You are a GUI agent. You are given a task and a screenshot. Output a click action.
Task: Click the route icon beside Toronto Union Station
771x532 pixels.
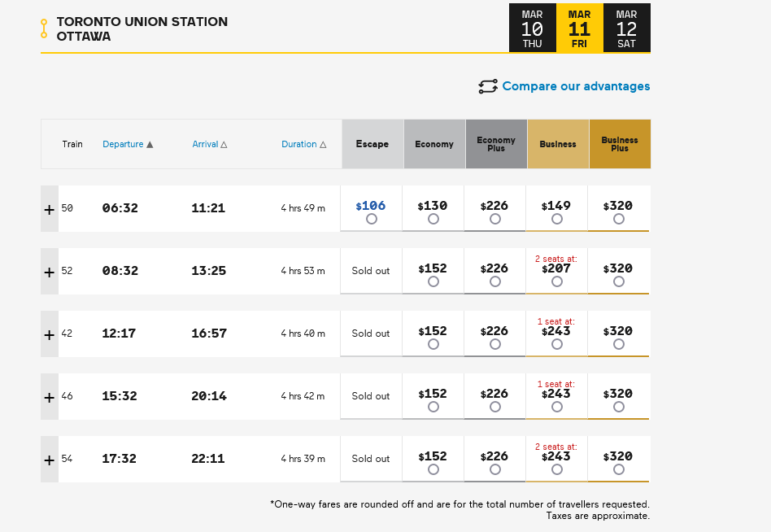click(44, 28)
